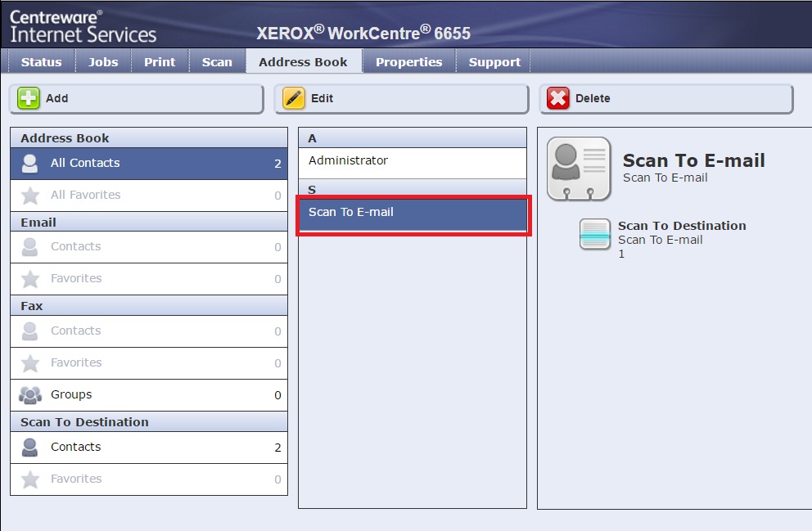Open the Properties tab
Image resolution: width=812 pixels, height=531 pixels.
coord(408,62)
